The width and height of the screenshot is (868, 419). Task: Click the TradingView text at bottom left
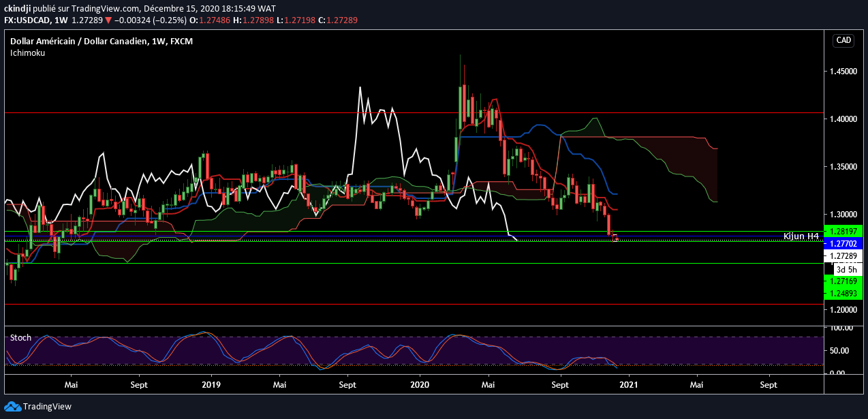click(x=47, y=407)
